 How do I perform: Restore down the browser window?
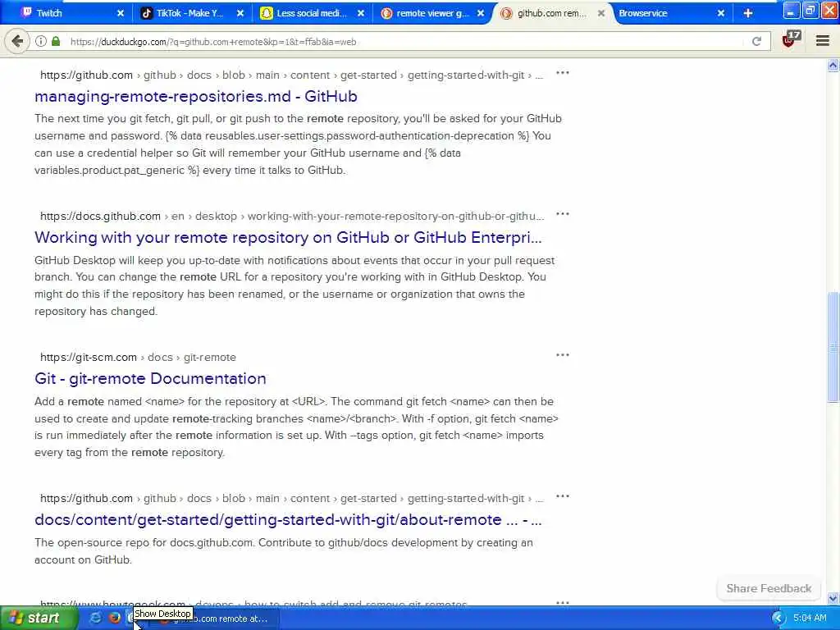pyautogui.click(x=810, y=11)
